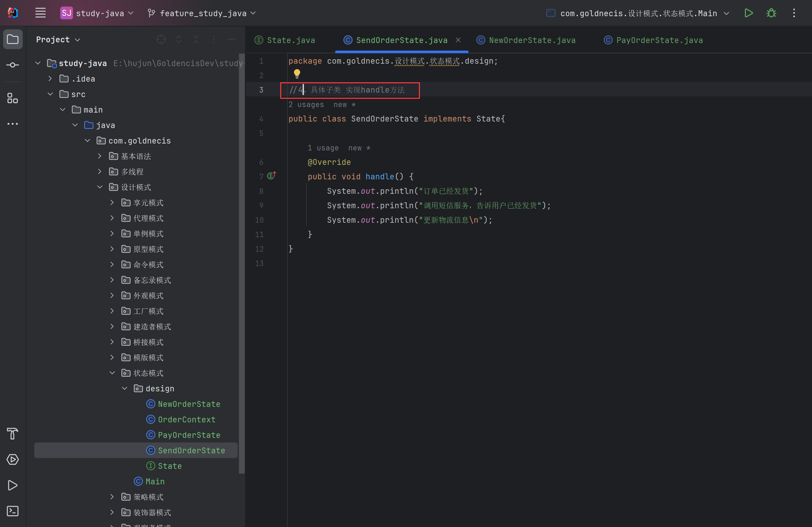Click the Project panel vertical scrollbar
Image resolution: width=812 pixels, height=527 pixels.
point(242,263)
